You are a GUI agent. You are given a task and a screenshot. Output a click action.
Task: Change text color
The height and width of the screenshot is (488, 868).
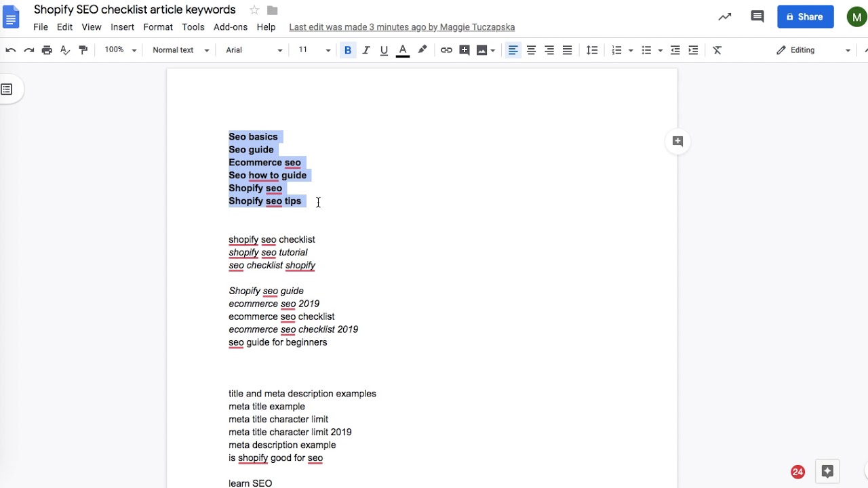pyautogui.click(x=403, y=50)
